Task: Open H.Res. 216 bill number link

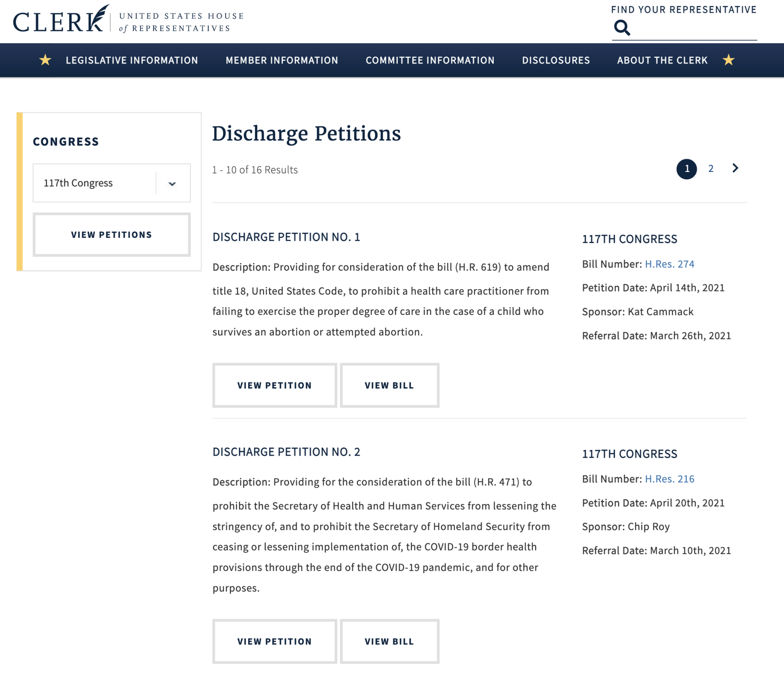Action: tap(669, 478)
